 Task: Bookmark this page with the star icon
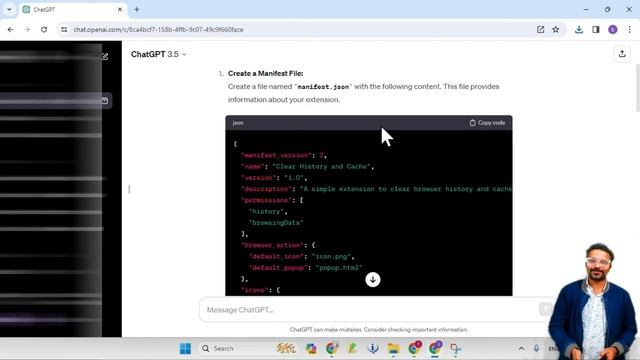pos(556,29)
